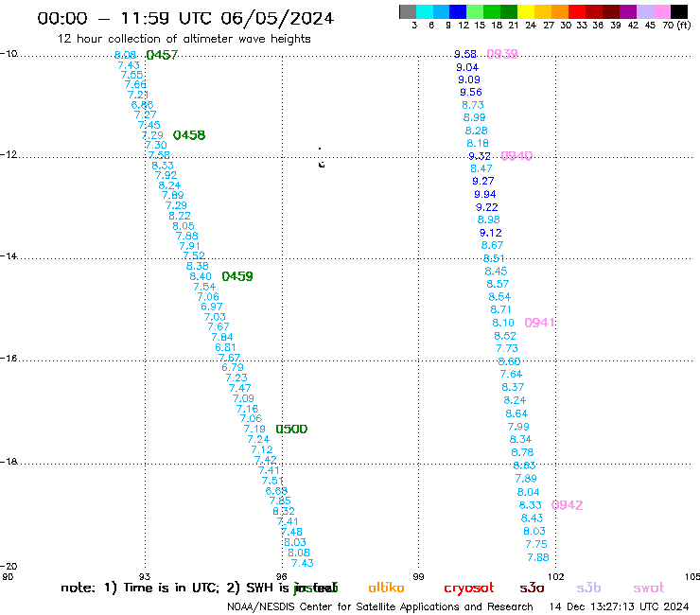The image size is (700, 615).
Task: Click the latitude axis label -18
Action: click(9, 462)
